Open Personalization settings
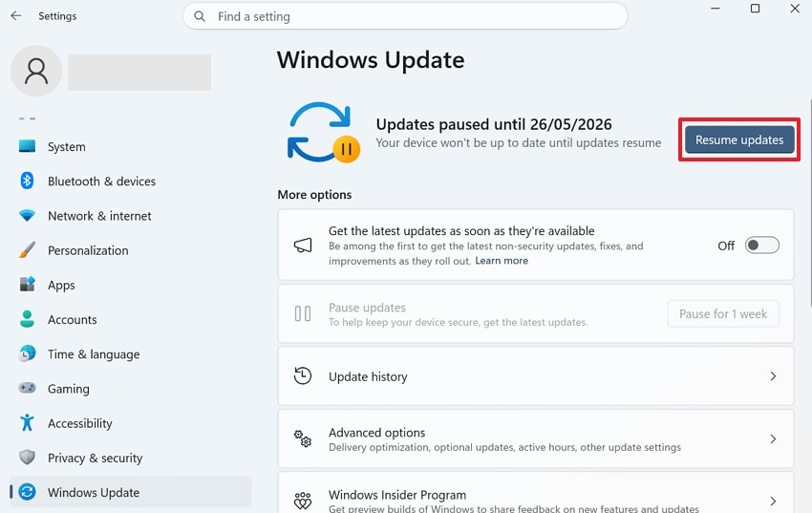Image resolution: width=812 pixels, height=513 pixels. tap(131, 250)
